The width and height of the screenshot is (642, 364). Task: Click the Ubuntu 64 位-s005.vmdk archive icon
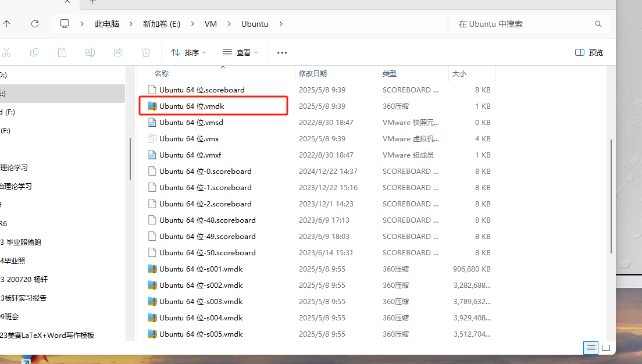[x=152, y=334]
